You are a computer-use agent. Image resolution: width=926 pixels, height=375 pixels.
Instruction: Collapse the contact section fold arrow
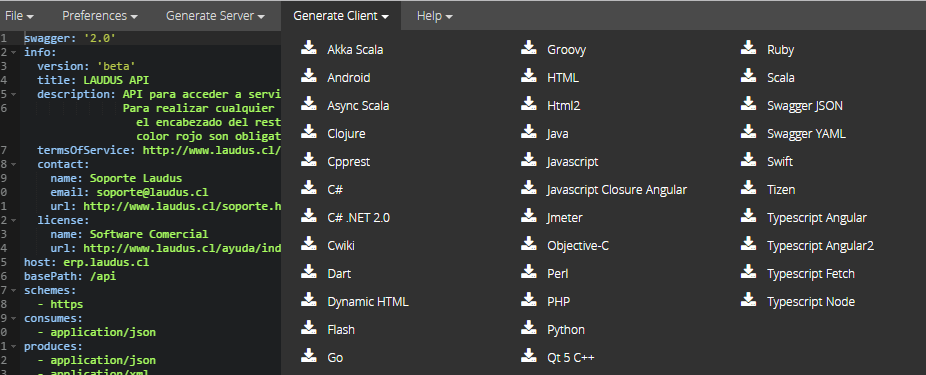[14, 164]
